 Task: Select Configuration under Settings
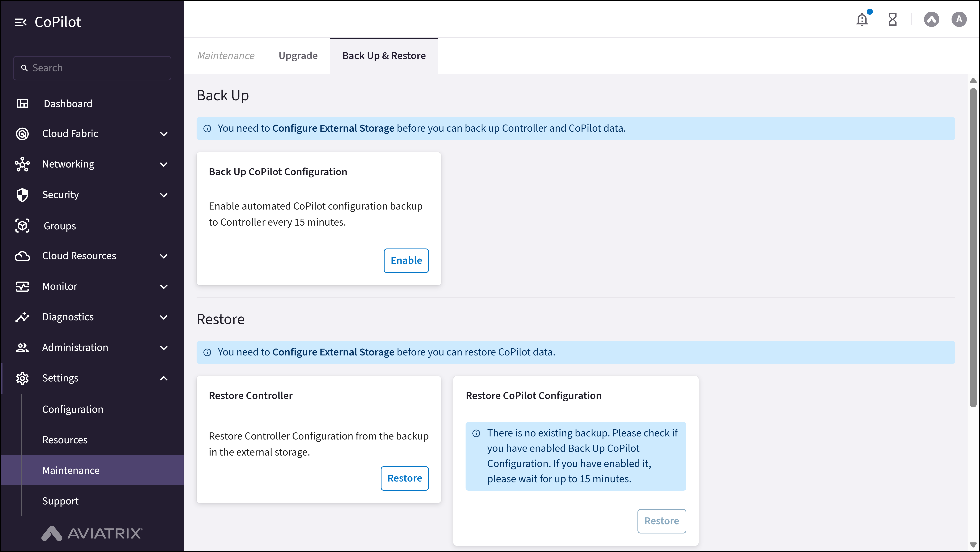click(x=73, y=409)
